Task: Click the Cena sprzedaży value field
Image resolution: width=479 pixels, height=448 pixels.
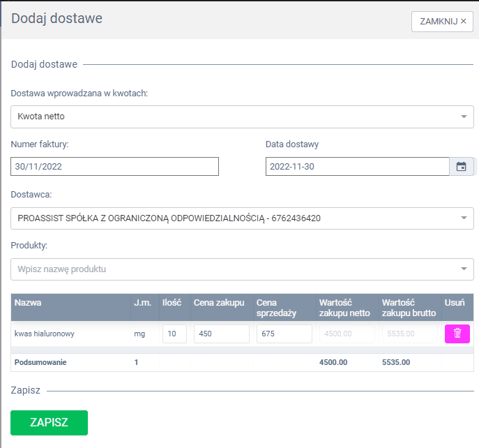Action: [284, 334]
